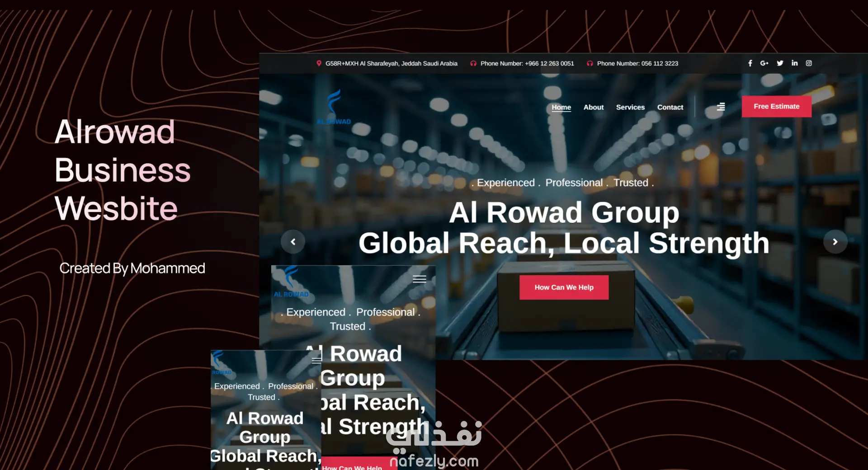This screenshot has width=868, height=470.
Task: Click the Al Sharafeyah, Jeddah address text
Action: (392, 64)
